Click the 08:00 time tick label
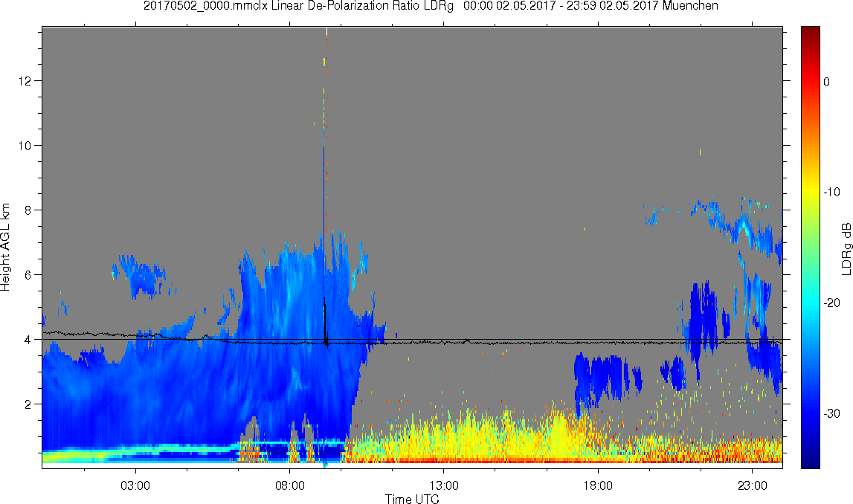This screenshot has width=853, height=504. [x=289, y=485]
